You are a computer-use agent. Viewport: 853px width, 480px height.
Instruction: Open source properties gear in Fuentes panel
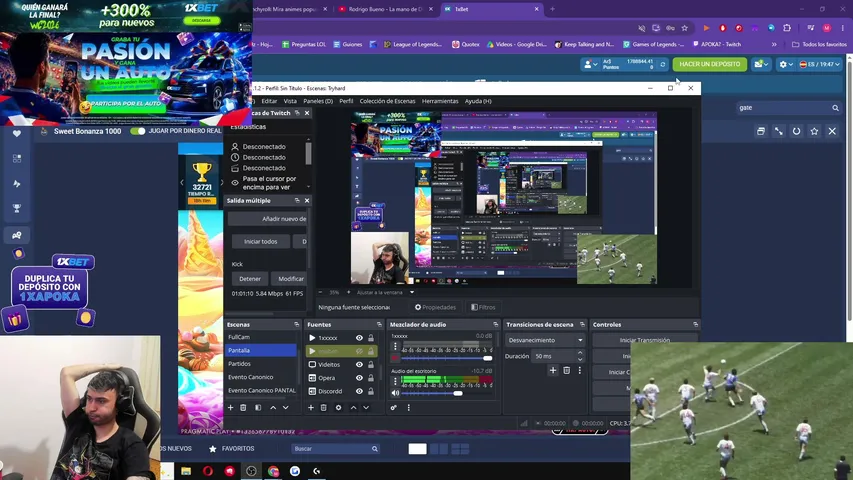pos(338,408)
